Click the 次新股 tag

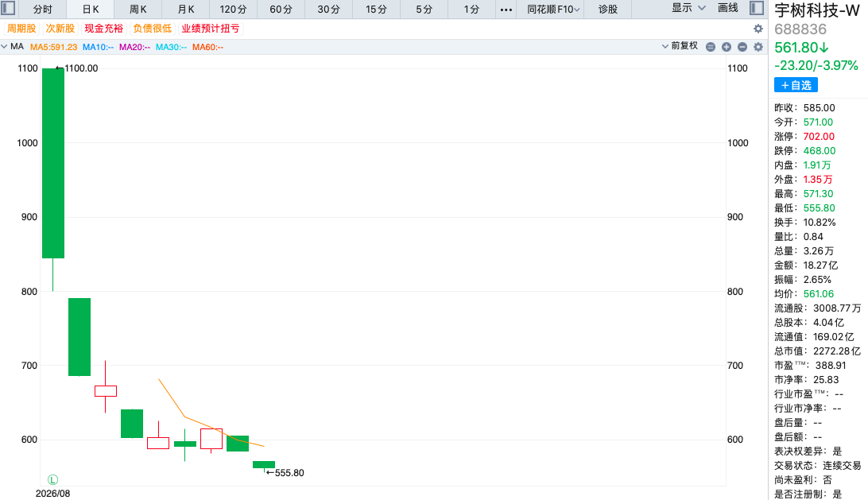(x=60, y=29)
